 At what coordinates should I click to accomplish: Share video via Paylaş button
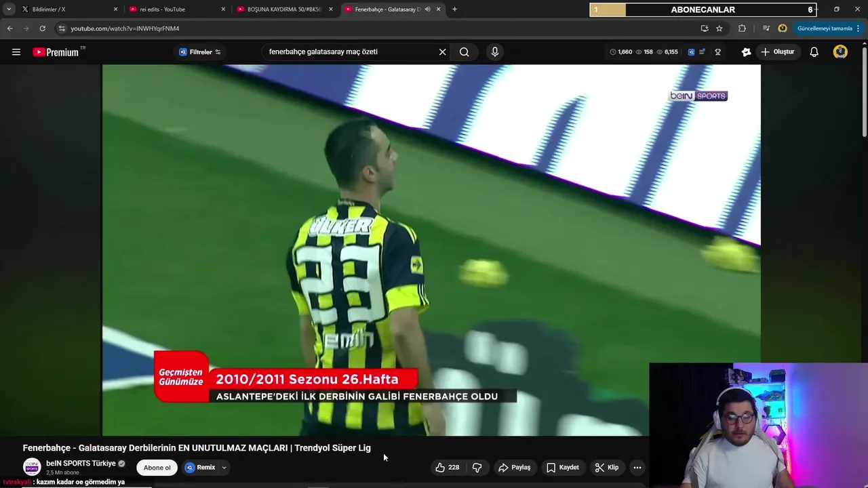(x=515, y=468)
